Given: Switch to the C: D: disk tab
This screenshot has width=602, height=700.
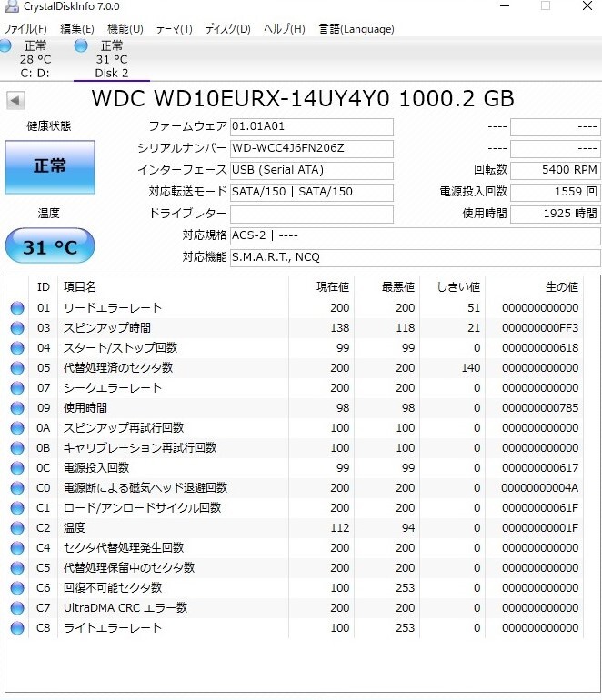Looking at the screenshot, I should pyautogui.click(x=35, y=59).
